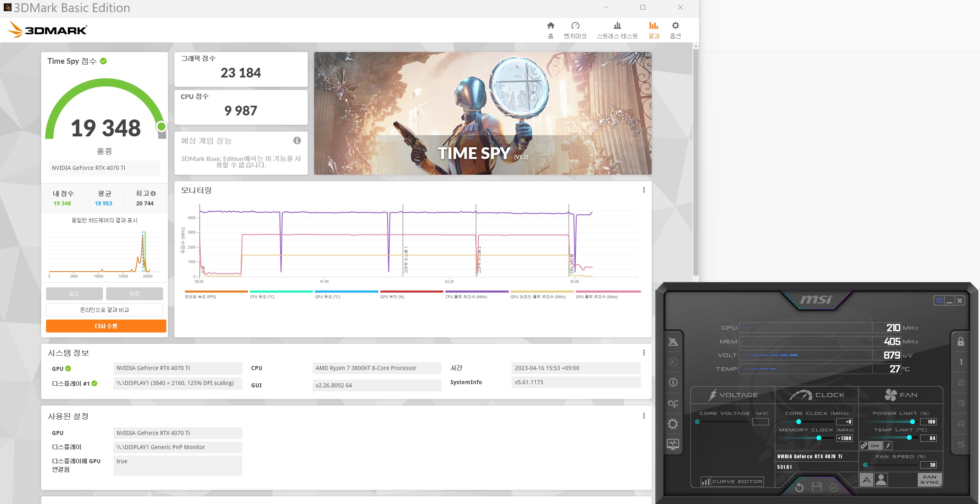The image size is (980, 504).
Task: Click the 저장 button
Action: [134, 294]
